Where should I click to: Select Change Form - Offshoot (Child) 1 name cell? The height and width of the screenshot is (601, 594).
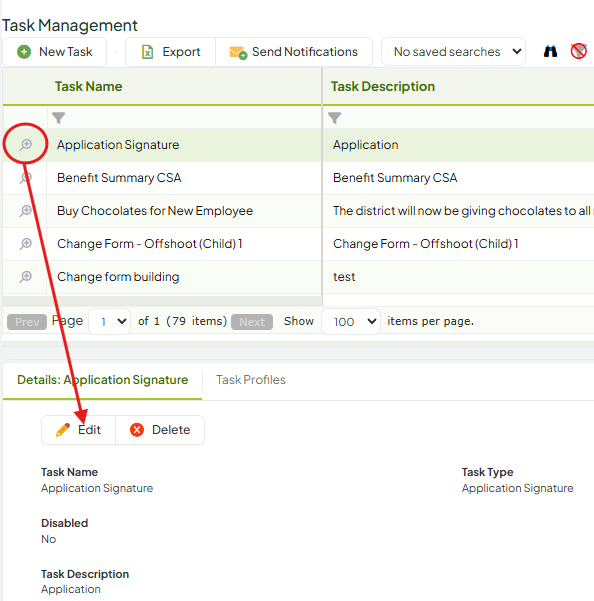pos(184,244)
